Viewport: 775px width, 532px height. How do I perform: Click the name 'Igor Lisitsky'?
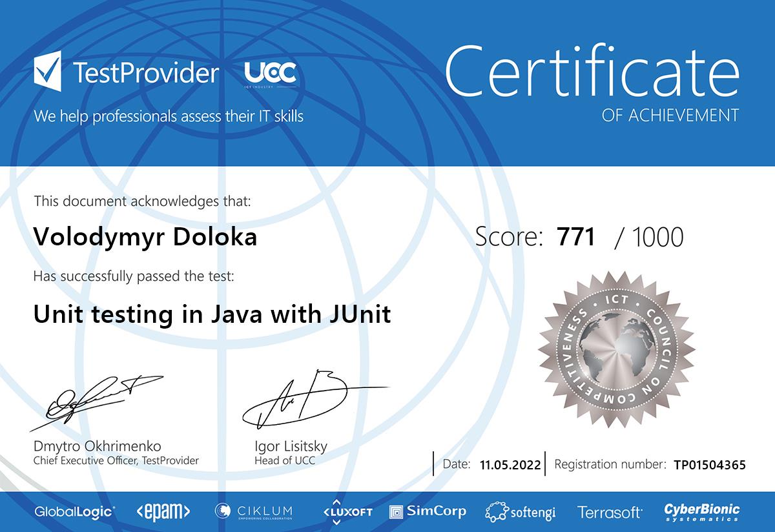tap(291, 446)
